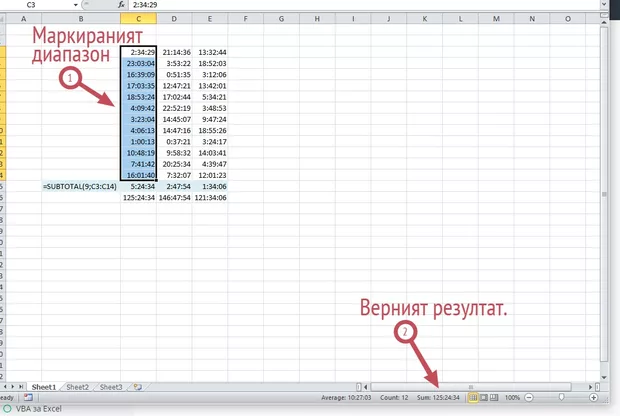Viewport: 620px width, 416px height.
Task: Click the Insert Worksheet tab icon
Action: pos(138,387)
